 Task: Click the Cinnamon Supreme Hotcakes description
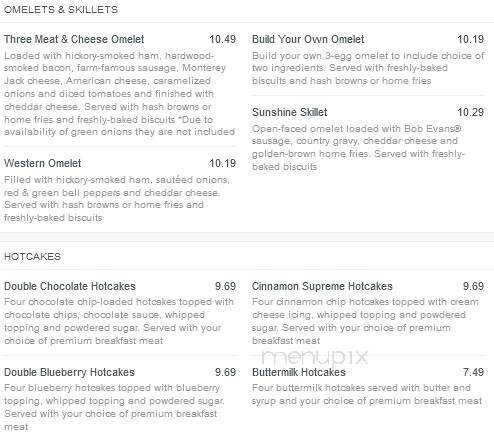[x=365, y=321]
